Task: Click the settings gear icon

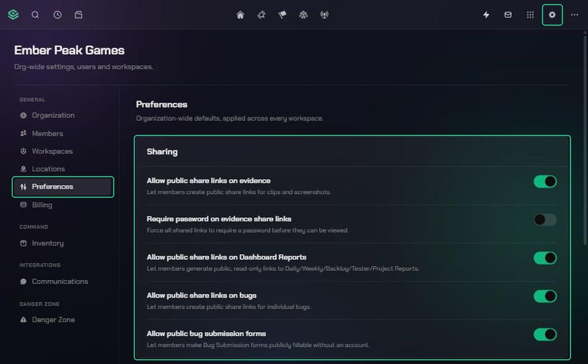Action: (x=552, y=15)
